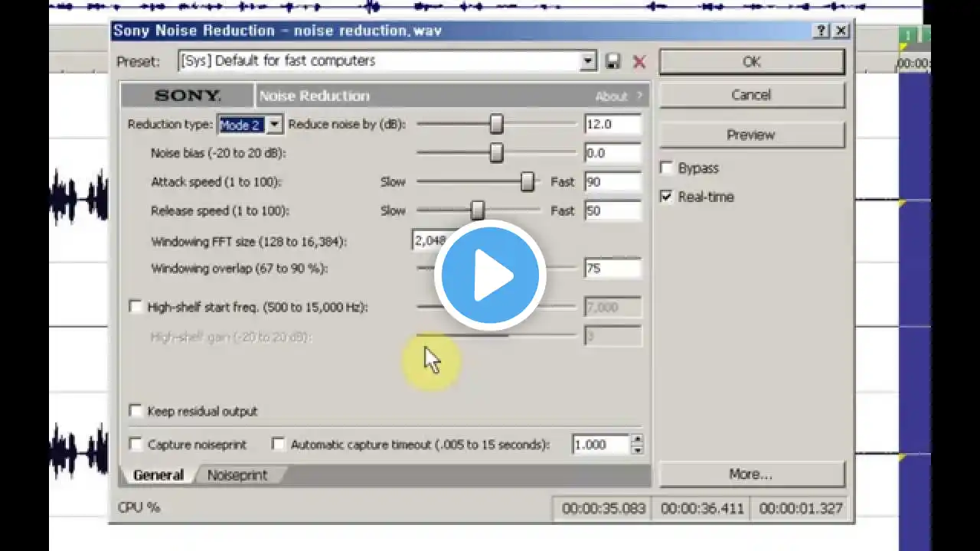Click the CPU % status label
This screenshot has height=551, width=980.
pos(139,507)
